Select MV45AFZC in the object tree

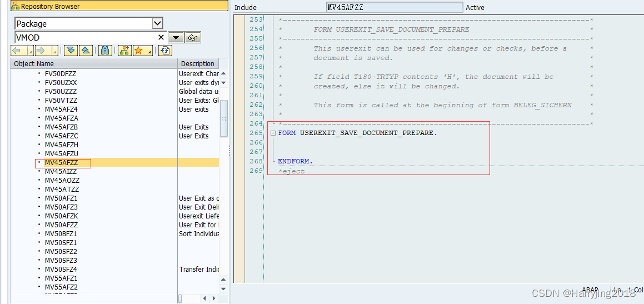61,136
